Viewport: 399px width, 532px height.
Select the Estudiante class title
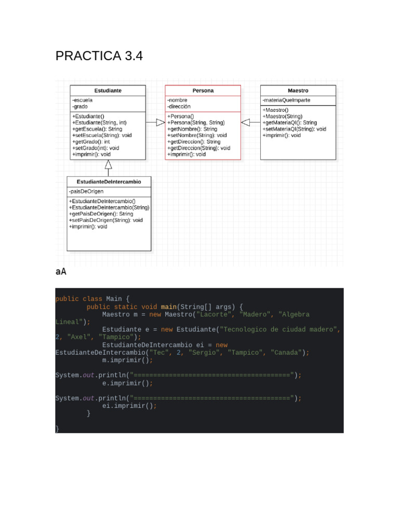click(108, 90)
